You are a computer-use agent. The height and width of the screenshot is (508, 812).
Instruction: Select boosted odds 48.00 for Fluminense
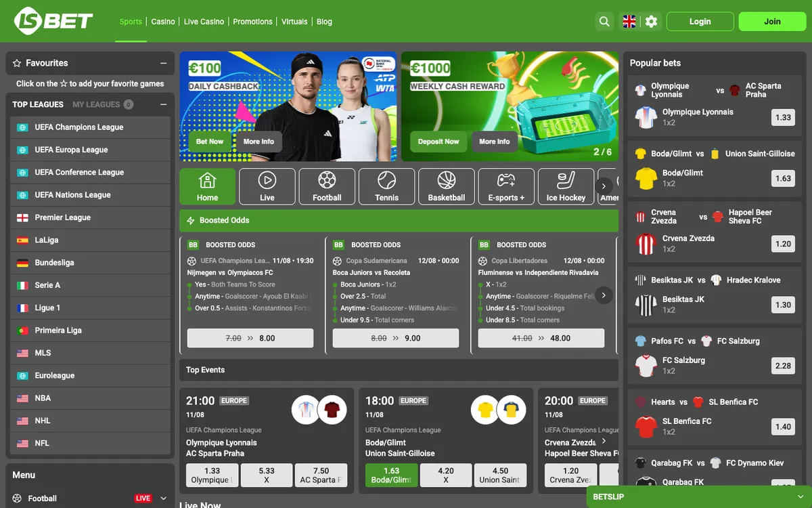(x=541, y=338)
